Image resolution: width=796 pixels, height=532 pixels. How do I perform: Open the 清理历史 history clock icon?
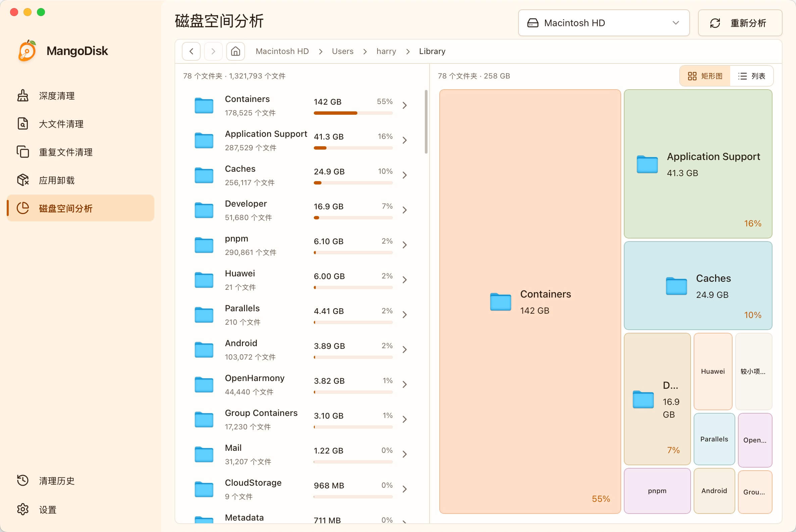pyautogui.click(x=23, y=480)
